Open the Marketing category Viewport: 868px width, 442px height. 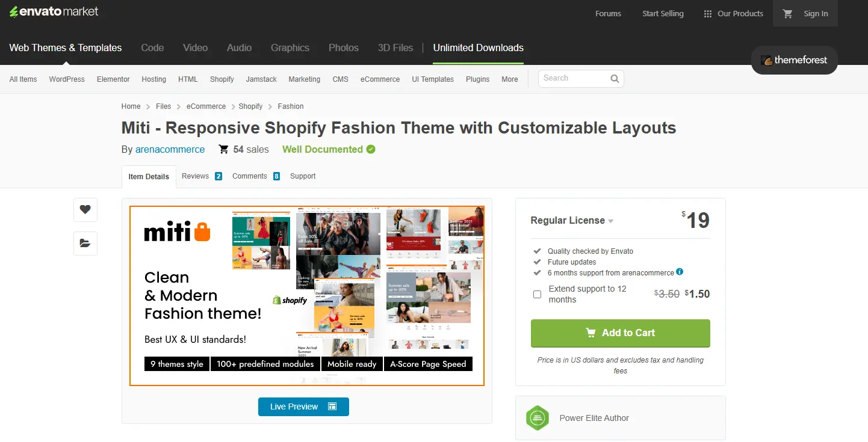click(x=304, y=79)
